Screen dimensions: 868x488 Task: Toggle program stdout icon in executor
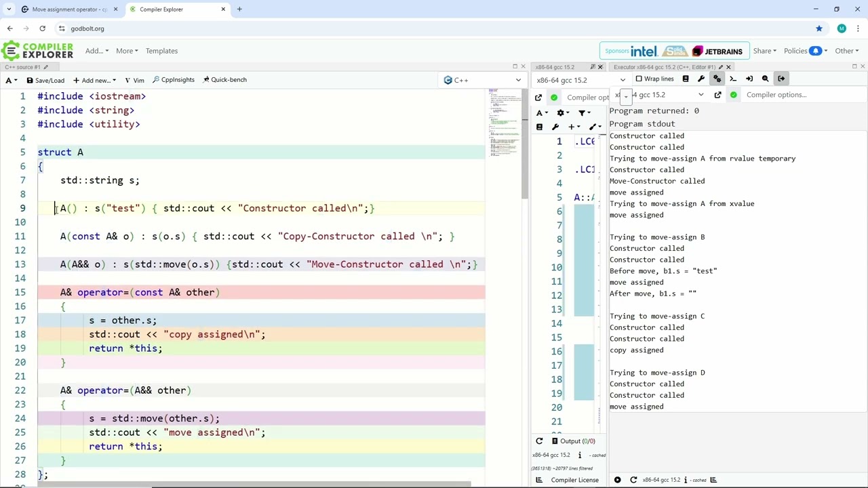(781, 79)
